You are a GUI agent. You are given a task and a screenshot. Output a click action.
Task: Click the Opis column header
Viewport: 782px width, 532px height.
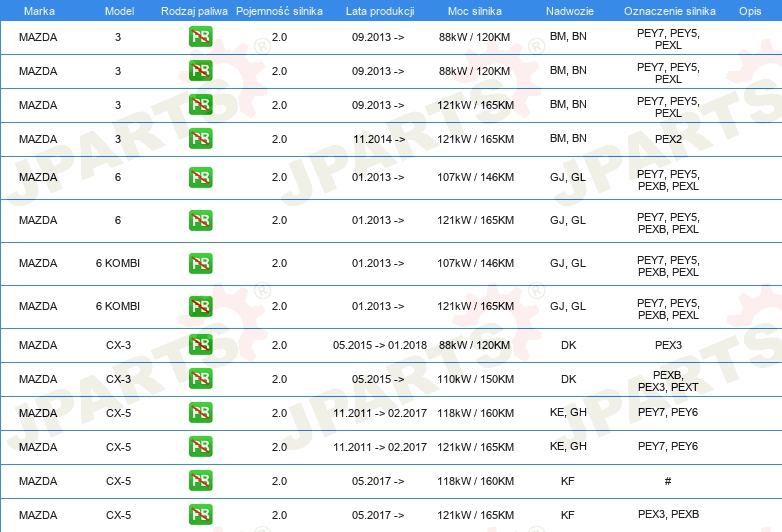[x=750, y=11]
